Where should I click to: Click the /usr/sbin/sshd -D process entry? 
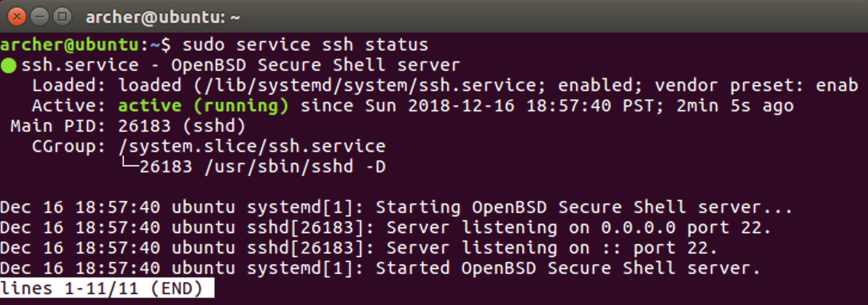[295, 167]
